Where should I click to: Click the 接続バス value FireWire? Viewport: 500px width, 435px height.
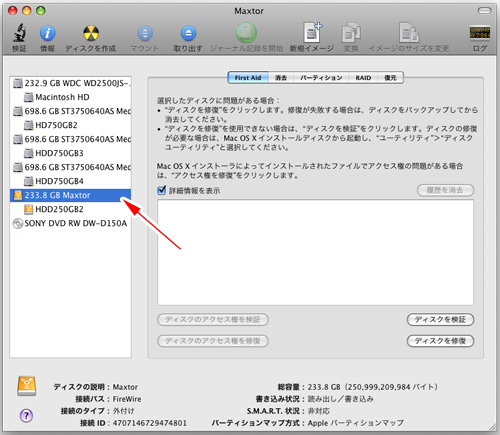pyautogui.click(x=127, y=399)
